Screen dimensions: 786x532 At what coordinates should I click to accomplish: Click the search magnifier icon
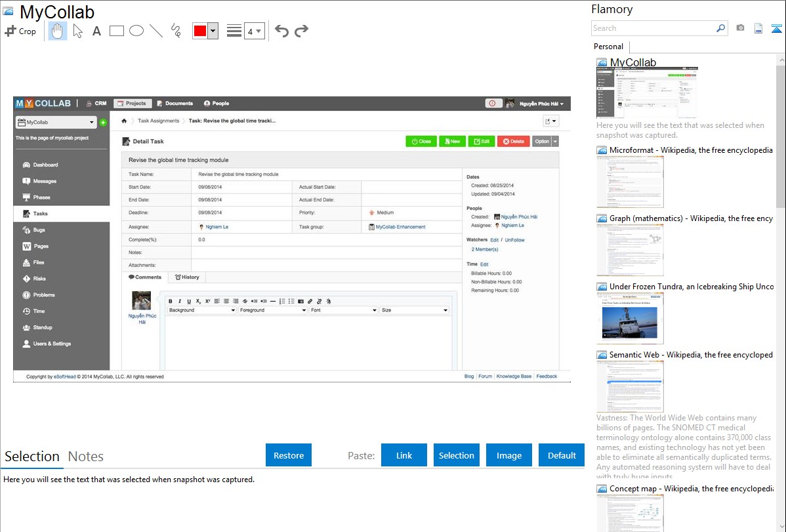(720, 28)
